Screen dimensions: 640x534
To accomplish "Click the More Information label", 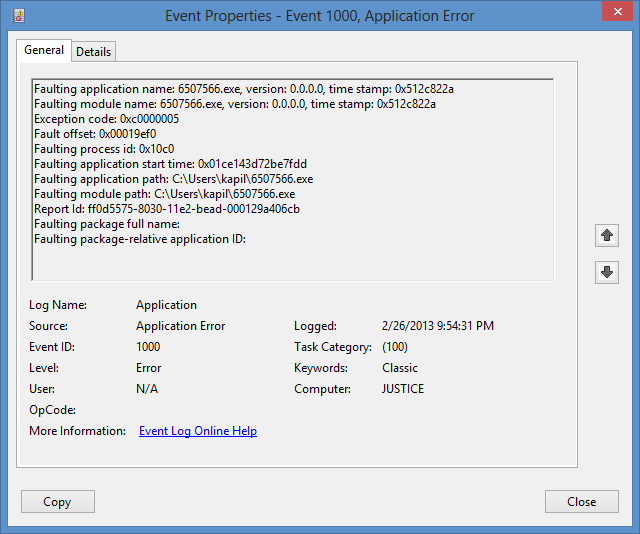I will click(x=78, y=431).
